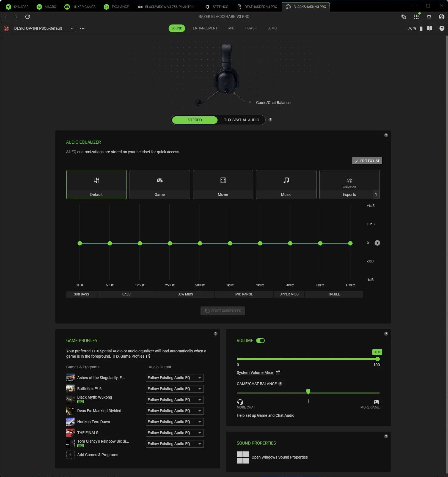This screenshot has height=477, width=448.
Task: Open the Windows Sound Properties link
Action: click(279, 457)
